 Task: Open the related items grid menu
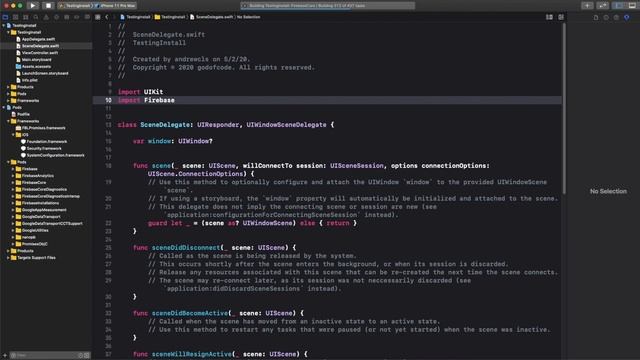pos(98,17)
